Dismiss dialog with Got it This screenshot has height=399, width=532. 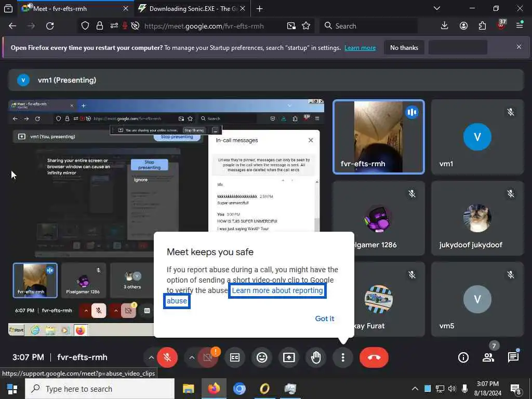pos(325,318)
